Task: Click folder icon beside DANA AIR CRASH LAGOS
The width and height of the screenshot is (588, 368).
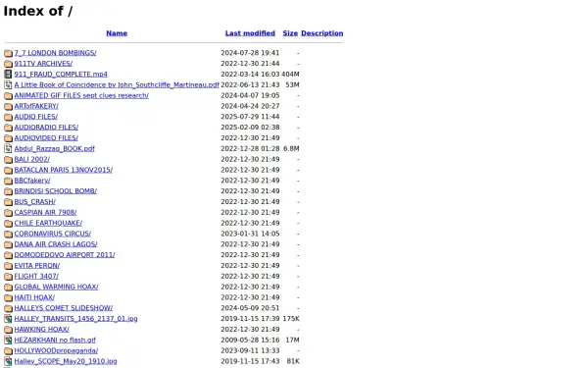Action: click(x=8, y=244)
